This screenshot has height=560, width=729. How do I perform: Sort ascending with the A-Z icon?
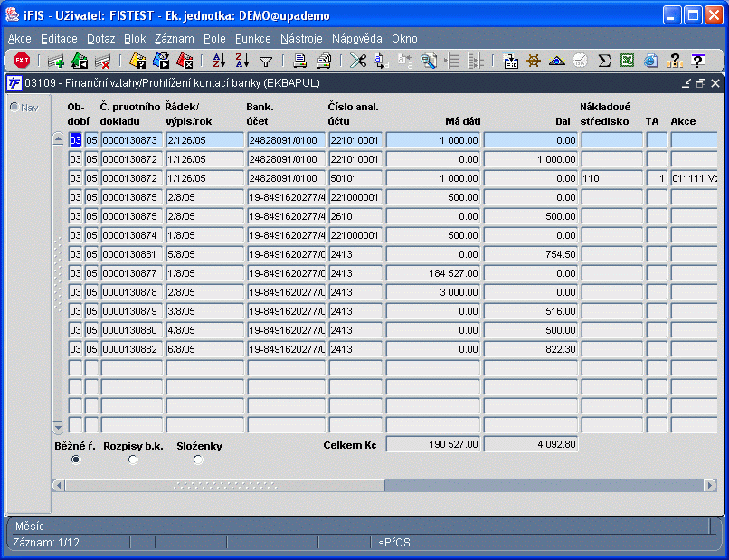(219, 62)
